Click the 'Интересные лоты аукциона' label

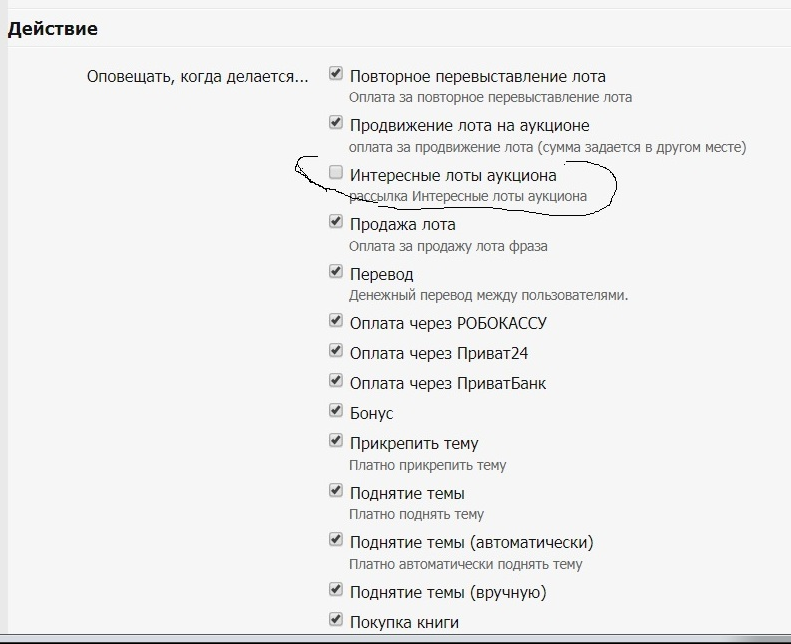[x=453, y=175]
